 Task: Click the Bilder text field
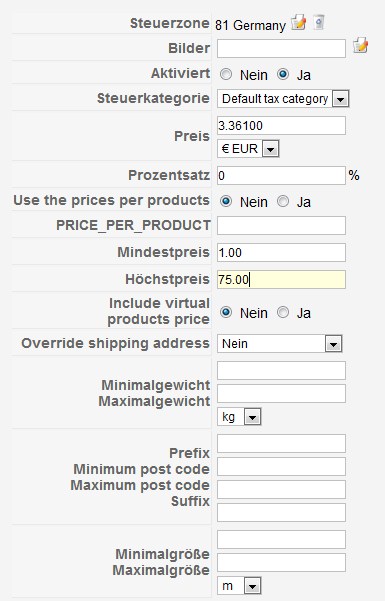[x=281, y=49]
